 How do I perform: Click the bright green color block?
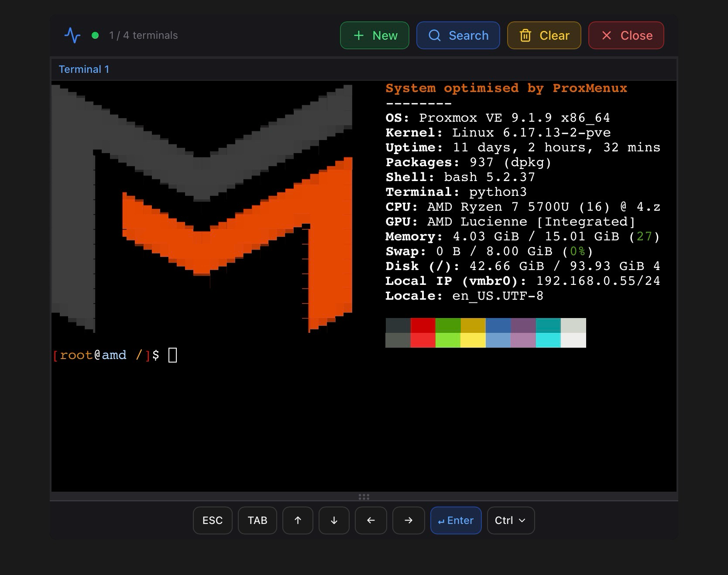[448, 340]
